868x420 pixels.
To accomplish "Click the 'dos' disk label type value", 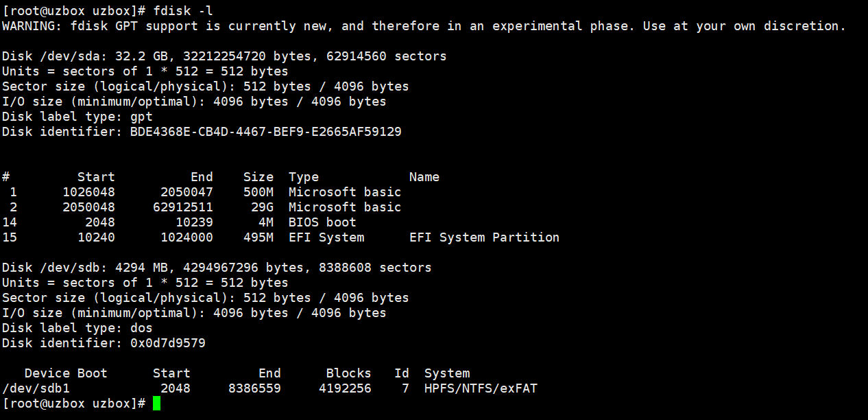I will click(x=141, y=328).
